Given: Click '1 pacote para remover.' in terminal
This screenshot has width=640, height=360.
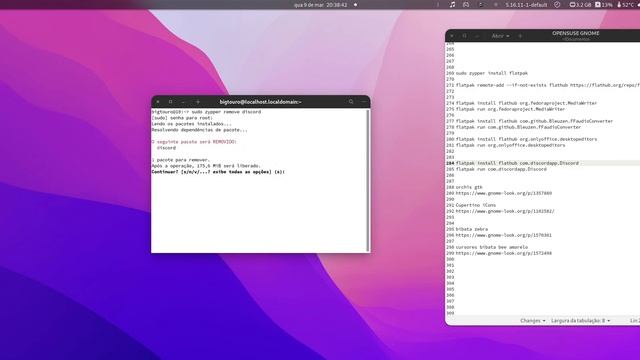Looking at the screenshot, I should [x=181, y=160].
